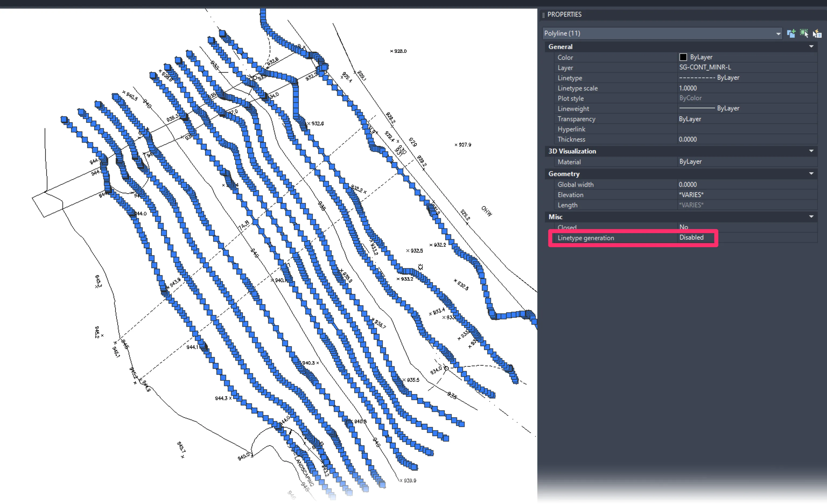Edit the Linetype scale value field
The width and height of the screenshot is (827, 504).
pos(688,88)
